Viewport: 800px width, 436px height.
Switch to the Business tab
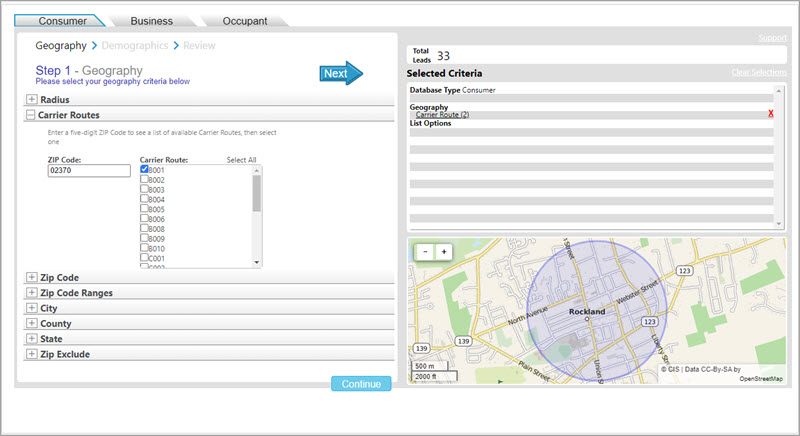(152, 21)
